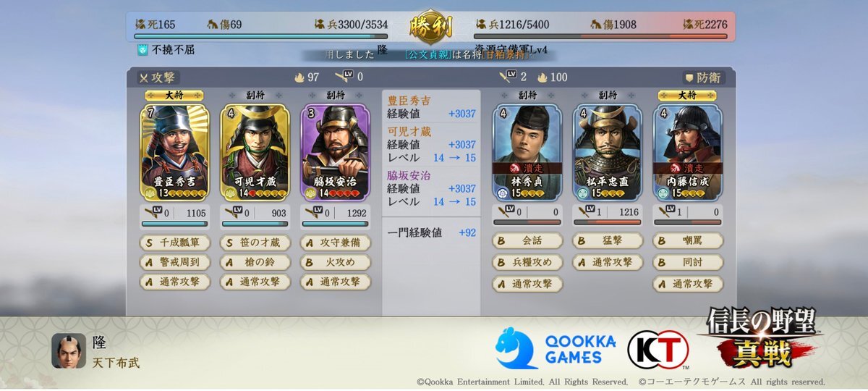
Task: Open 内藤信成 defender portrait card
Action: point(688,151)
